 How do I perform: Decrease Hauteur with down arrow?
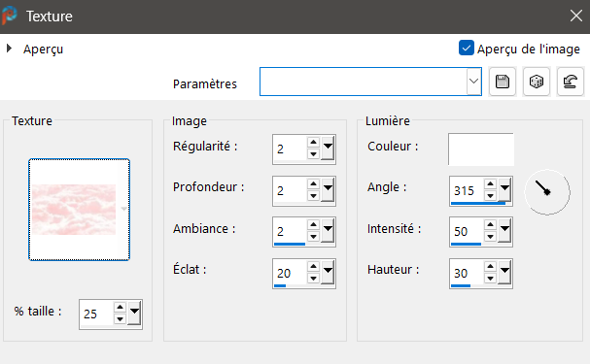coord(490,279)
